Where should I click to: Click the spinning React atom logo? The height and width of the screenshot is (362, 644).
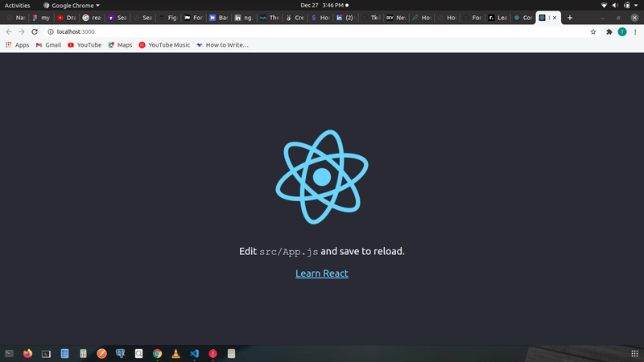point(321,177)
